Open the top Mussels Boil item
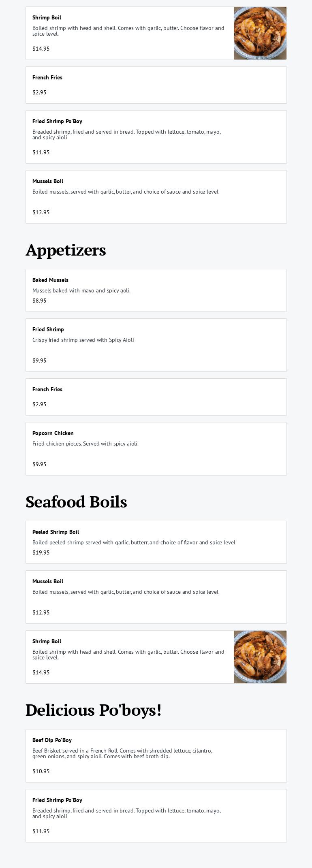 pos(156,197)
